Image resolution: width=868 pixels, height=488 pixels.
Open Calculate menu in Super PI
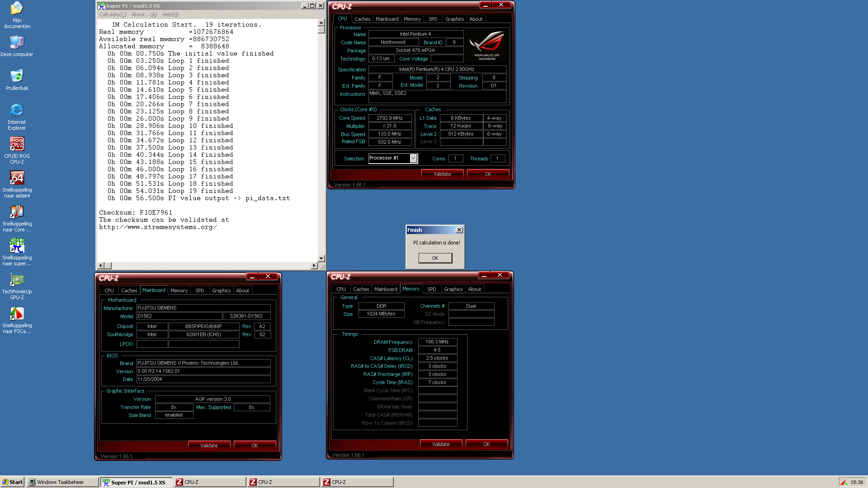pos(113,14)
